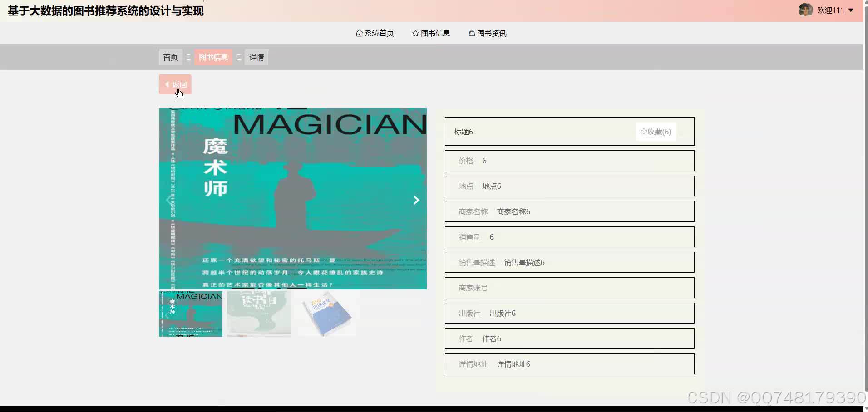The width and height of the screenshot is (868, 412).
Task: Click the third book thumbnail below the carousel
Action: coord(326,314)
